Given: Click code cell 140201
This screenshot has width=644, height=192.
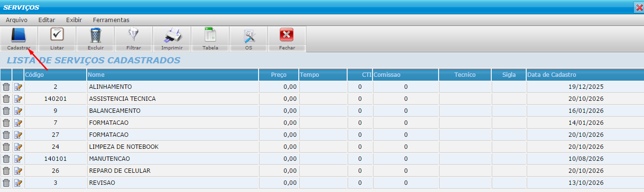Looking at the screenshot, I should tap(55, 99).
